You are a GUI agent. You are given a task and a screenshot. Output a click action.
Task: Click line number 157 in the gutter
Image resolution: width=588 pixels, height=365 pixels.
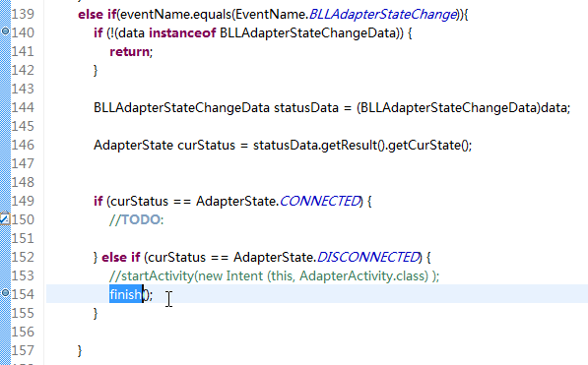[23, 350]
